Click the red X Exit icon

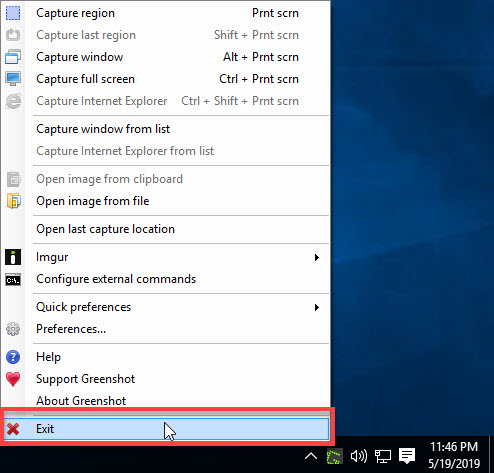tap(13, 429)
